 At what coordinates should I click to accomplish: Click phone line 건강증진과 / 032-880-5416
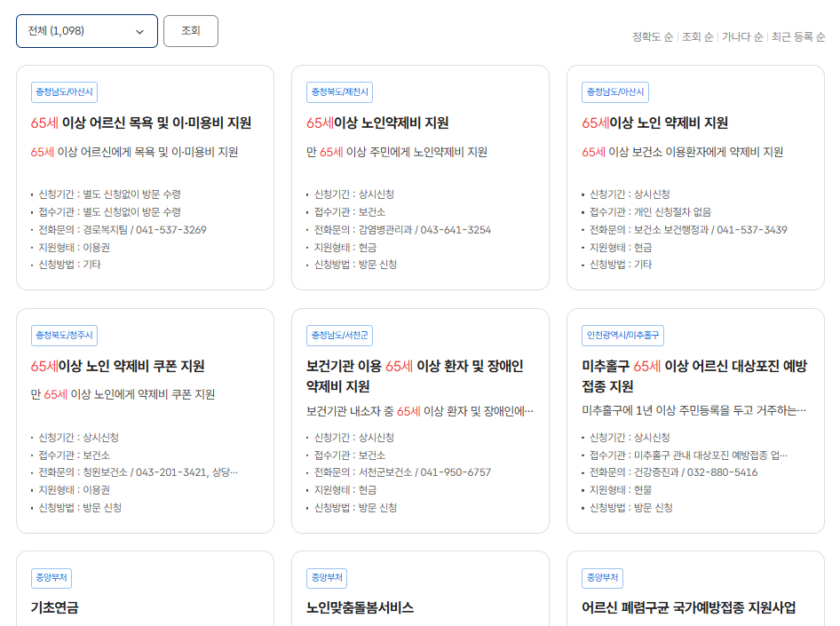[673, 472]
